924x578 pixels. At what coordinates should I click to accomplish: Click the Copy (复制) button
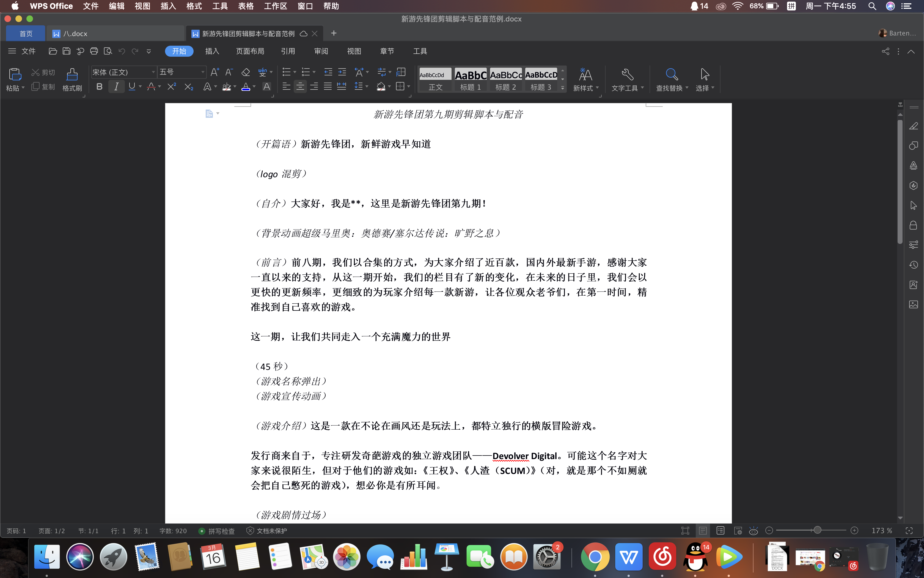[43, 87]
